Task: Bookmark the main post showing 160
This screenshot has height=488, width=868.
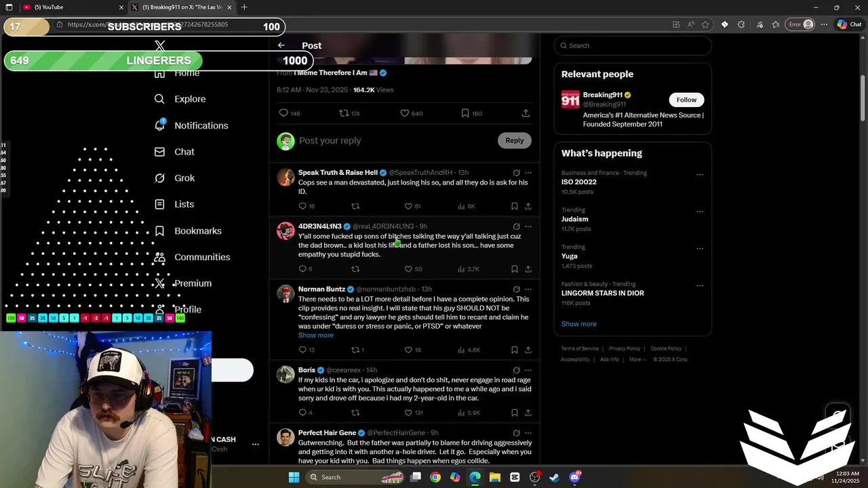Action: point(465,113)
